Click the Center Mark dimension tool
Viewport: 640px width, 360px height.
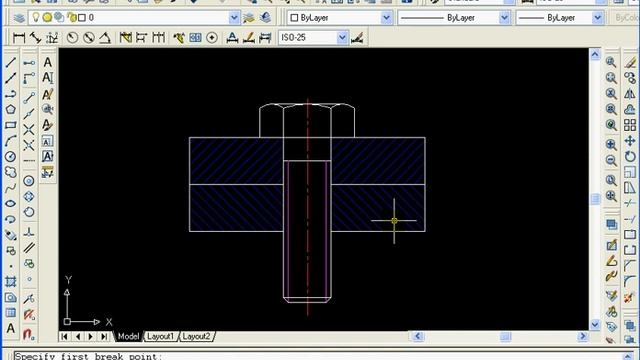(x=212, y=38)
